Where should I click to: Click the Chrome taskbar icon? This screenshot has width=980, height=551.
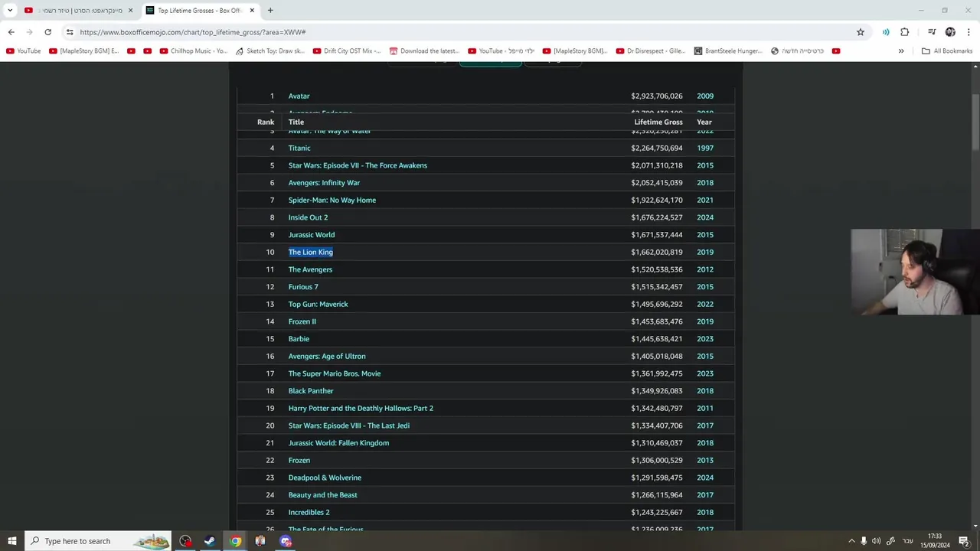coord(235,541)
